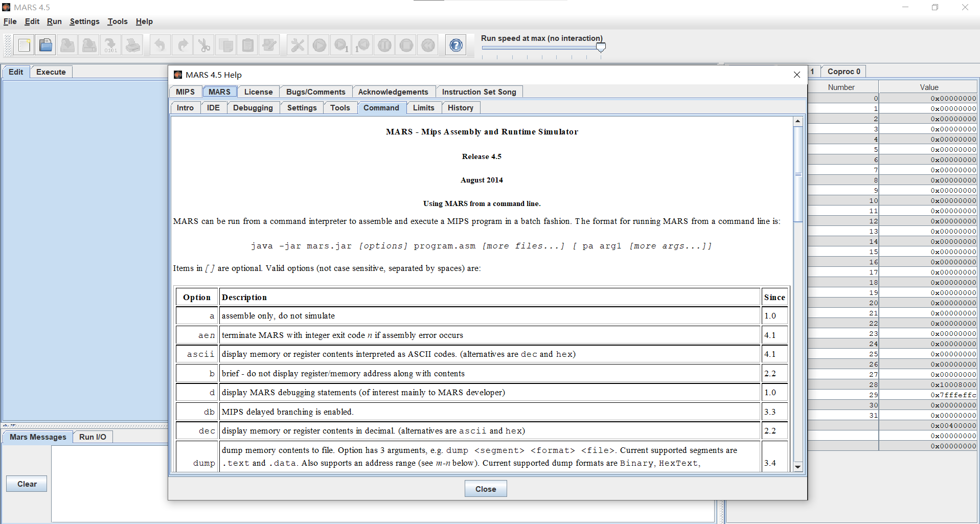This screenshot has width=980, height=524.
Task: Click the Stop execution icon
Action: pos(406,45)
